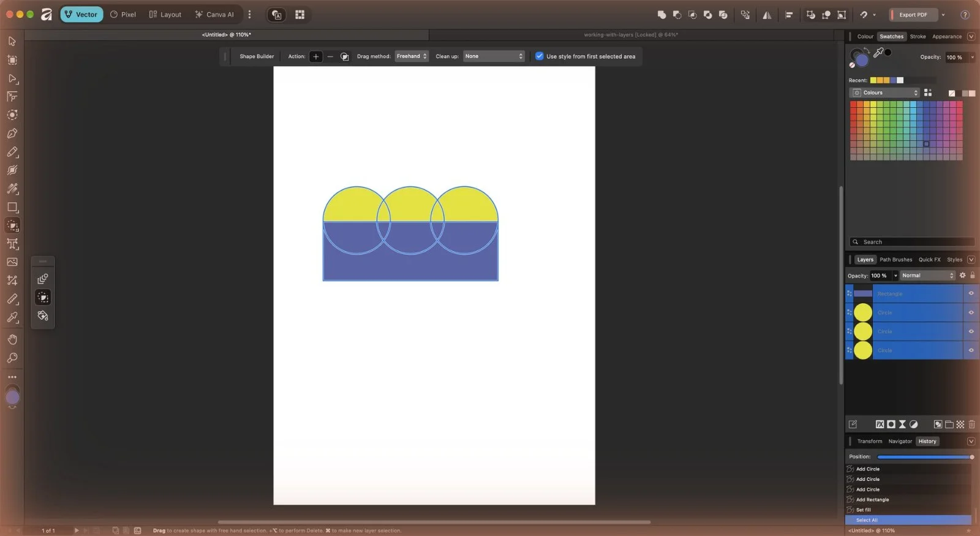980x536 pixels.
Task: Open the Drag method Freehand dropdown
Action: click(412, 56)
